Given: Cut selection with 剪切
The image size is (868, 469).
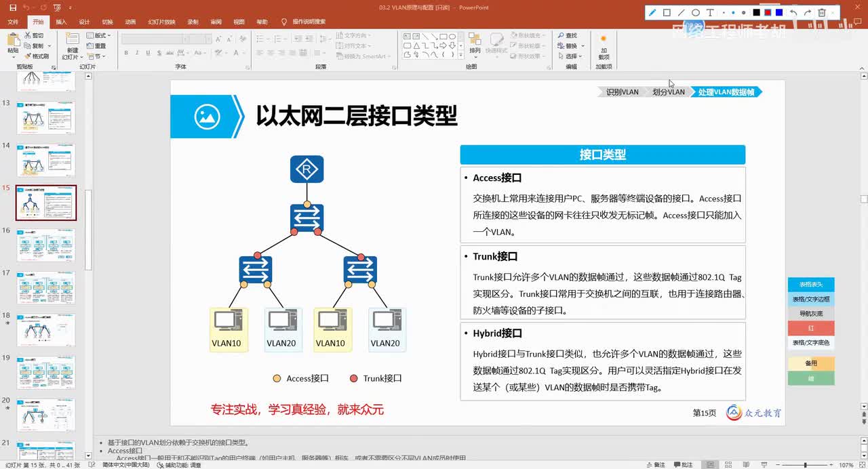Looking at the screenshot, I should 33,35.
